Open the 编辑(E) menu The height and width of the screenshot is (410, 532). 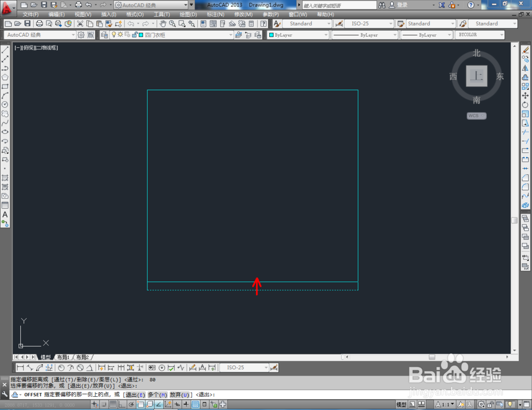tap(56, 14)
